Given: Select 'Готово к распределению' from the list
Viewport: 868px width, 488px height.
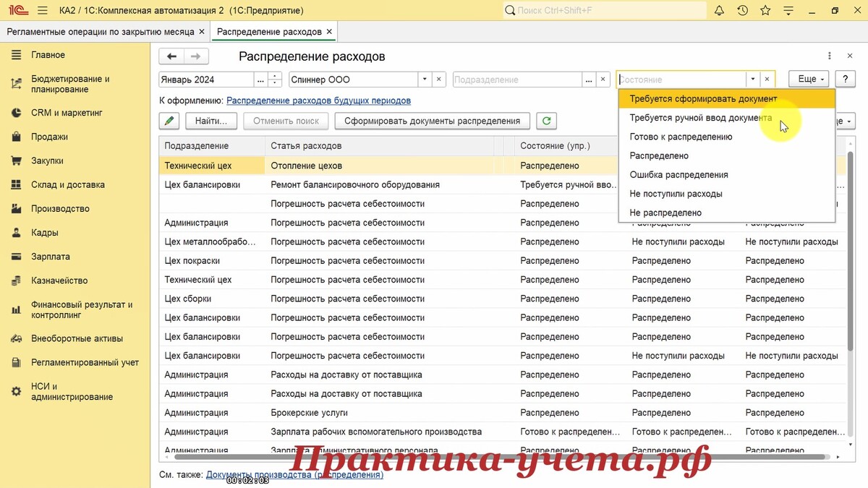Looking at the screenshot, I should tap(681, 137).
